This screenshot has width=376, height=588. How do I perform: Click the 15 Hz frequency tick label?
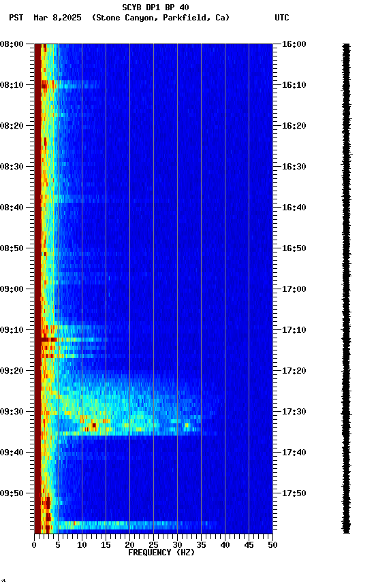coord(106,546)
